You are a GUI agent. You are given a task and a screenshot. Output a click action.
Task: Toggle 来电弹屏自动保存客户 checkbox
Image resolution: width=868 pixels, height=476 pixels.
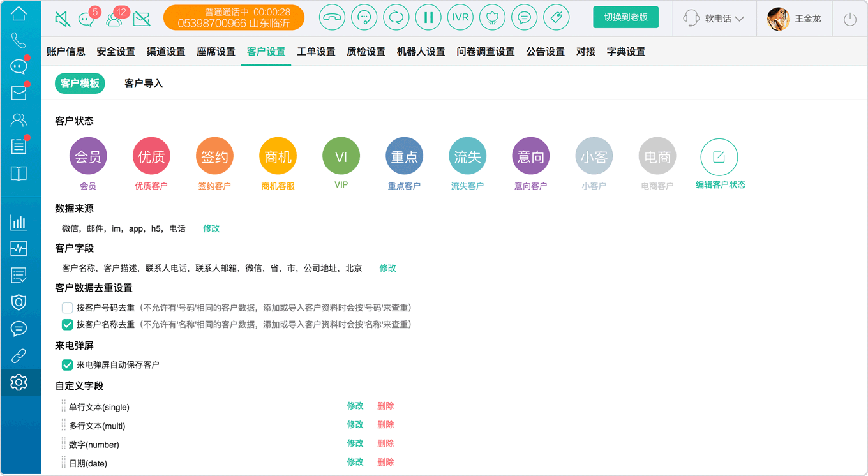coord(67,365)
